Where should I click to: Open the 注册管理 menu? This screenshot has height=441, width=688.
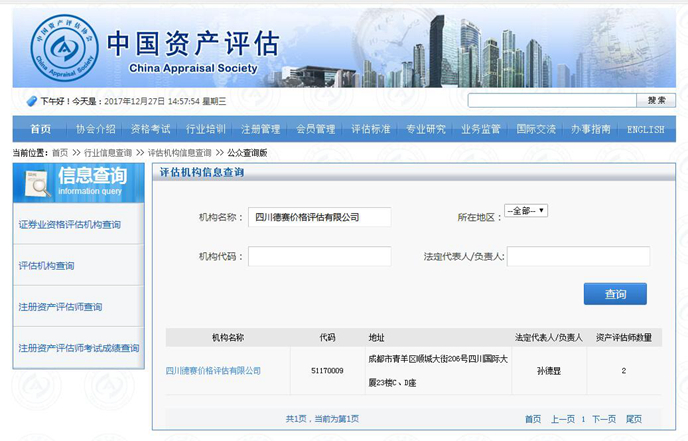[x=261, y=129]
